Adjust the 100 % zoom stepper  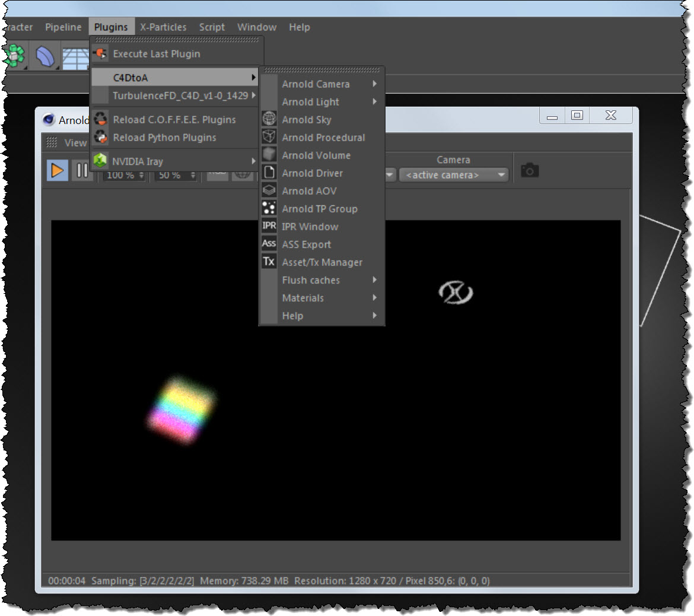pyautogui.click(x=141, y=176)
